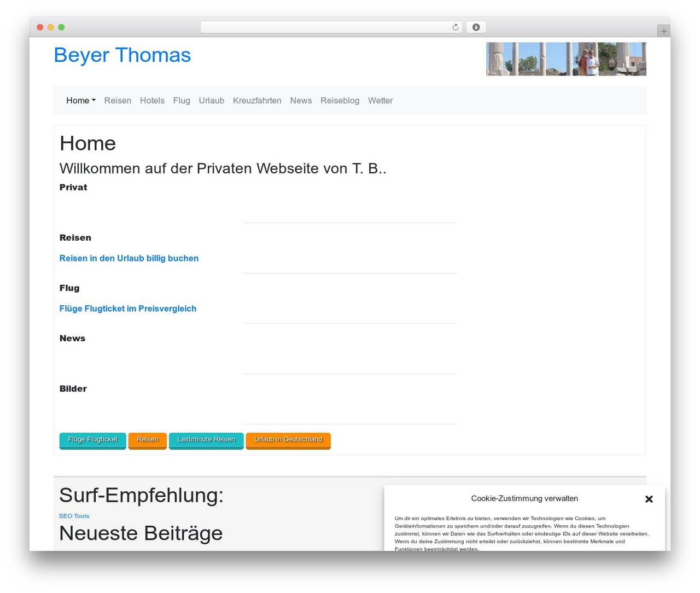This screenshot has height=593, width=700.
Task: Click the Privat section heading
Action: (73, 187)
